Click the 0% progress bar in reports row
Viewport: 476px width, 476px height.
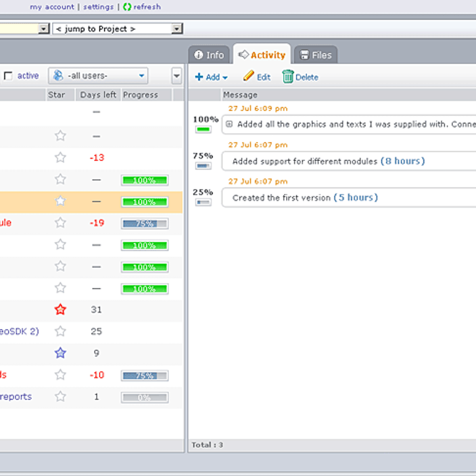tap(144, 397)
